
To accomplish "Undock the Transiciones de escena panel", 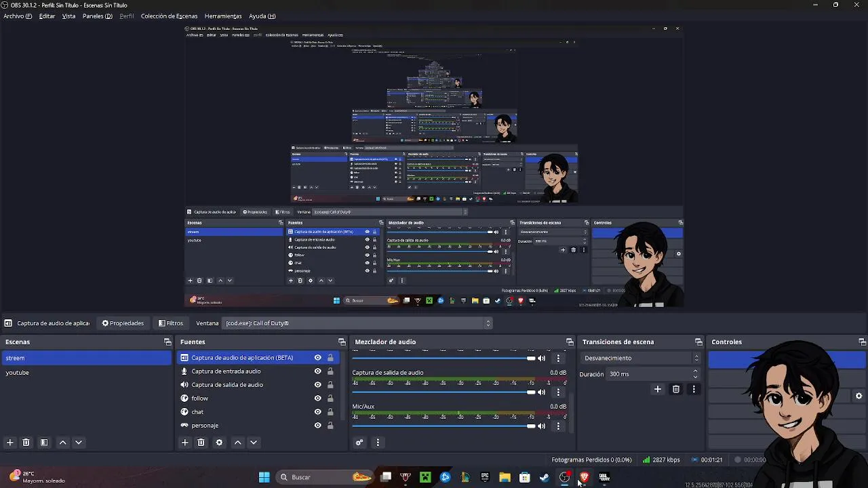I will 698,342.
